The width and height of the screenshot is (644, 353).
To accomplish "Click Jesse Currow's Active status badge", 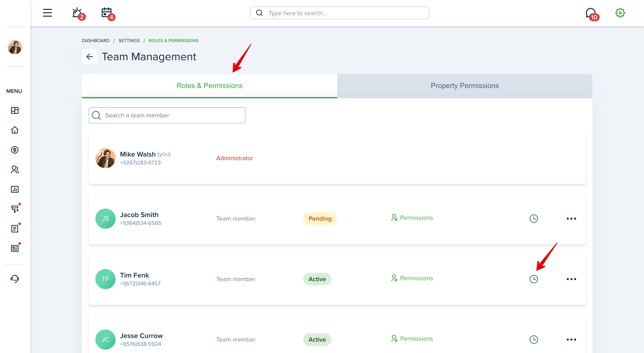I will [x=317, y=340].
